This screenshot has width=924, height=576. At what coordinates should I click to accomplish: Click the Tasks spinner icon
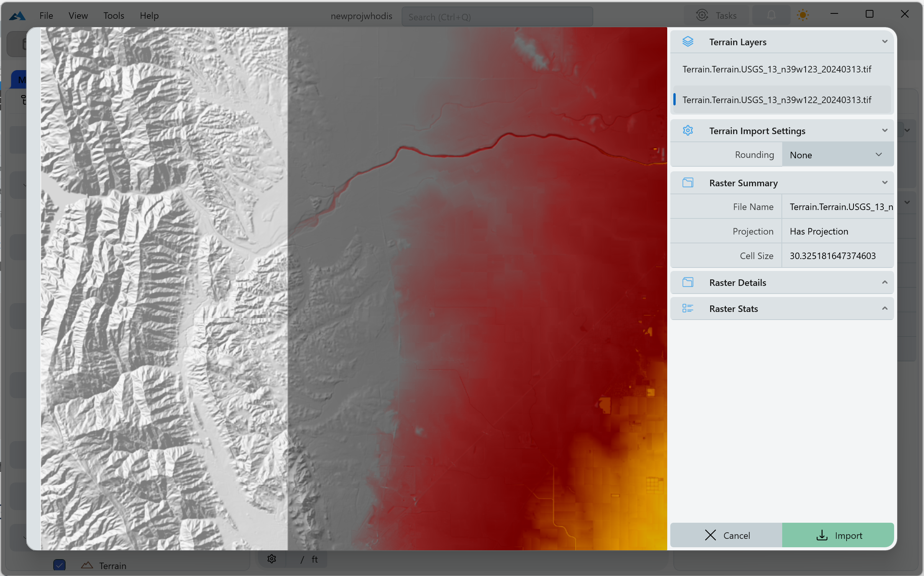tap(702, 15)
